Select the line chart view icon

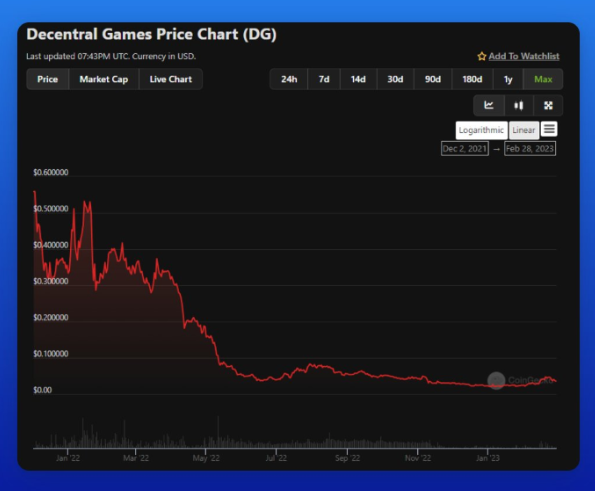(489, 105)
